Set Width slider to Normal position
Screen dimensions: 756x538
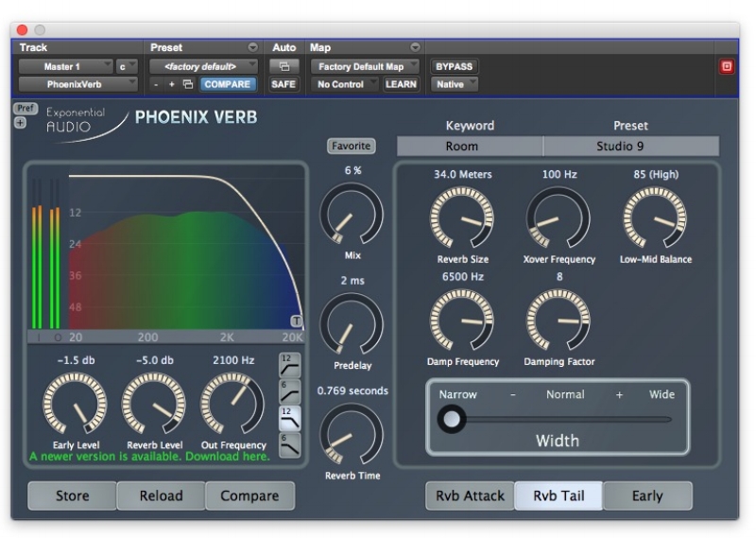tap(564, 419)
